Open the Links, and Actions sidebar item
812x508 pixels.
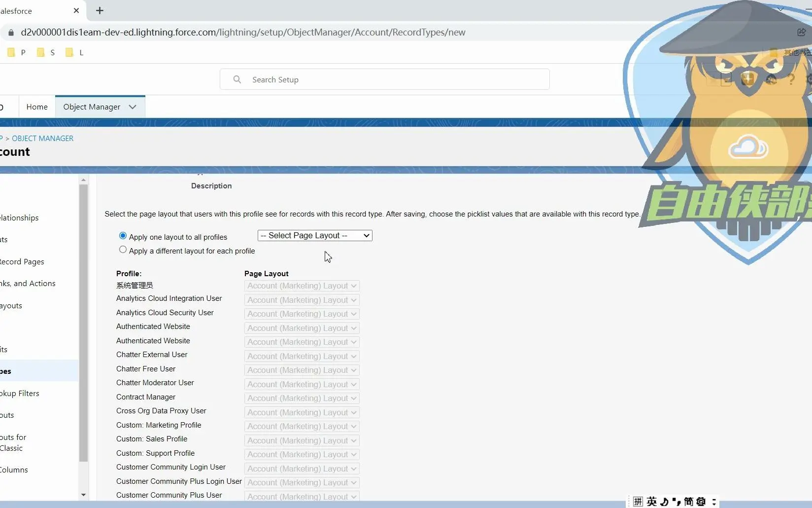[28, 284]
